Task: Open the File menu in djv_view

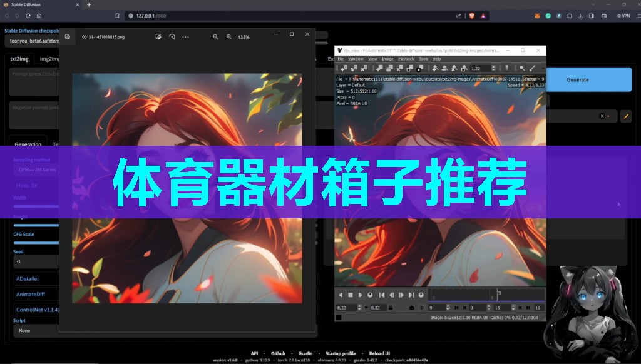Action: click(x=340, y=59)
